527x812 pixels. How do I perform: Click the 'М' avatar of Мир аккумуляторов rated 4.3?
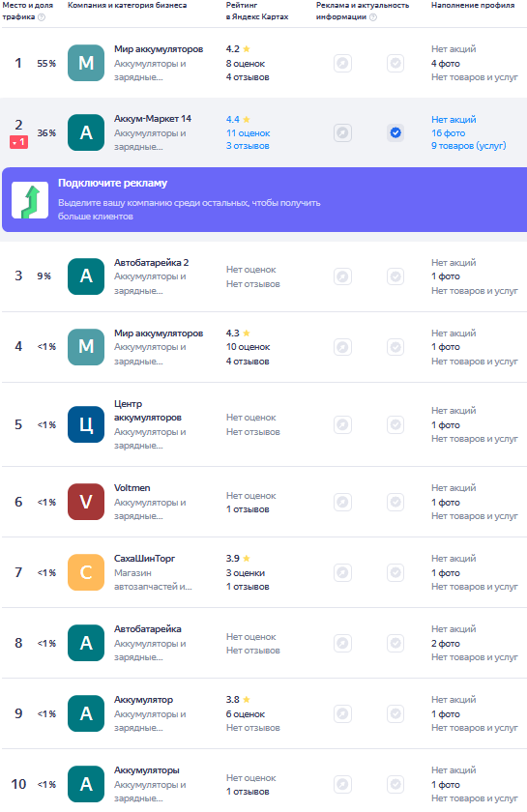tap(86, 346)
